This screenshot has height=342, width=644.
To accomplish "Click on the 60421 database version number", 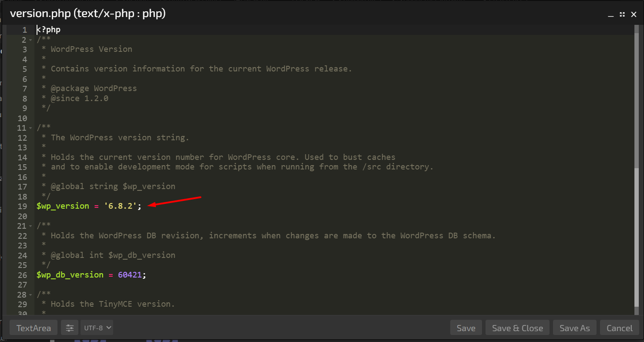I will point(130,275).
